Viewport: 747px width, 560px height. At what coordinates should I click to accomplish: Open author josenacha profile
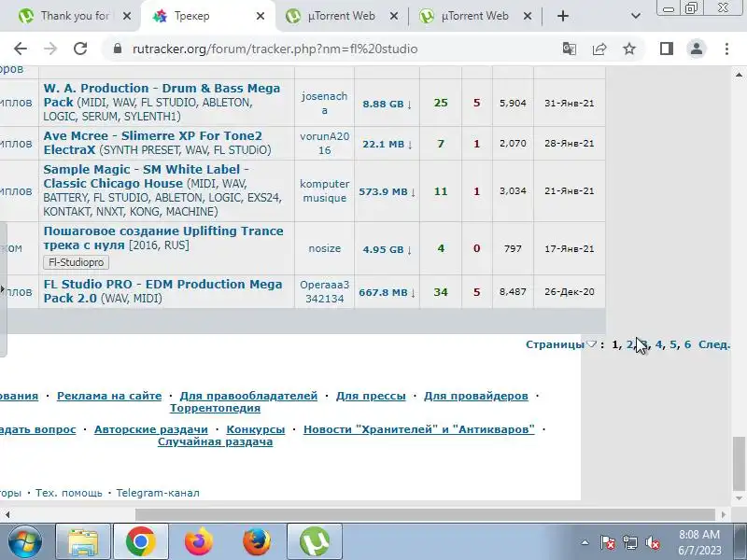click(x=324, y=103)
